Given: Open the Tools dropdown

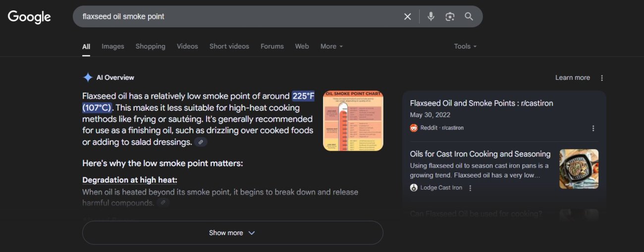Looking at the screenshot, I should coord(465,46).
